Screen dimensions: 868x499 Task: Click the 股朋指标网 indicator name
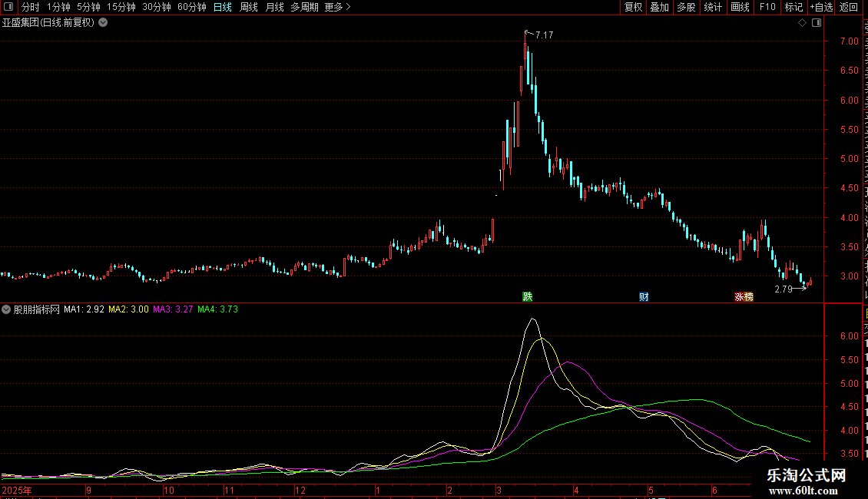click(x=37, y=309)
